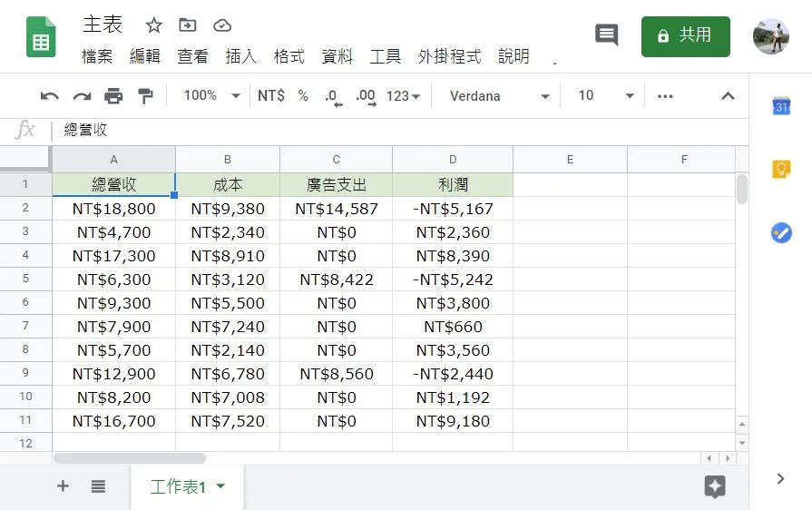Open the 檔案 menu

97,56
